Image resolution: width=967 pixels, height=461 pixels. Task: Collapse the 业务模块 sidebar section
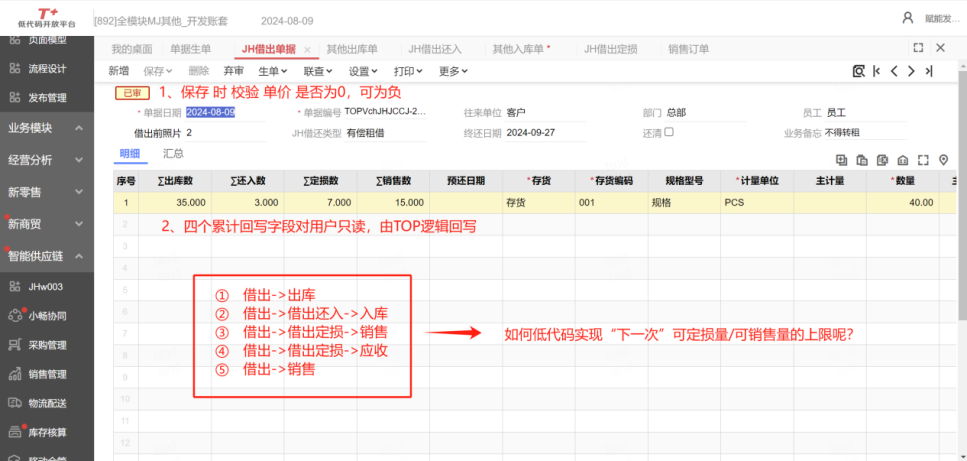pyautogui.click(x=47, y=128)
